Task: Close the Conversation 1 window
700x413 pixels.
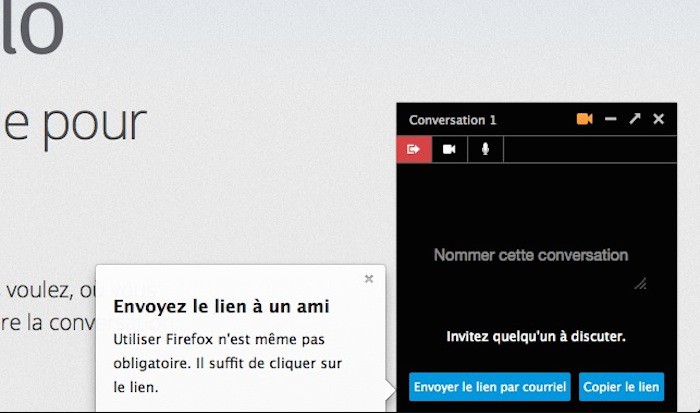Action: (658, 119)
